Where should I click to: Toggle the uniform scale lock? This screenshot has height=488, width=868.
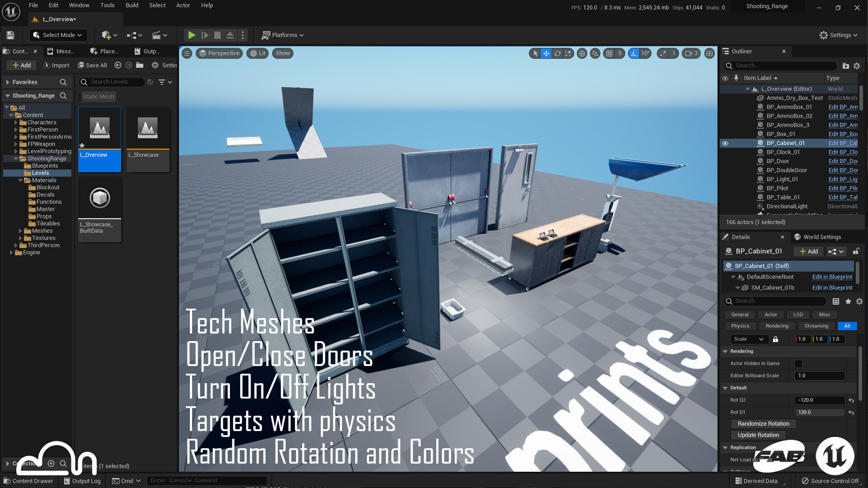coord(775,339)
